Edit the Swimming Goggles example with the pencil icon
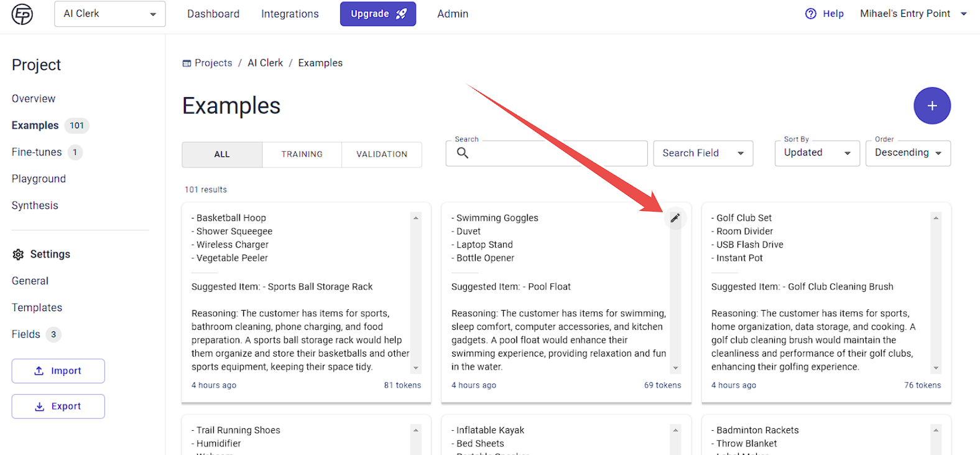Screen dimensions: 980x455 pos(675,218)
